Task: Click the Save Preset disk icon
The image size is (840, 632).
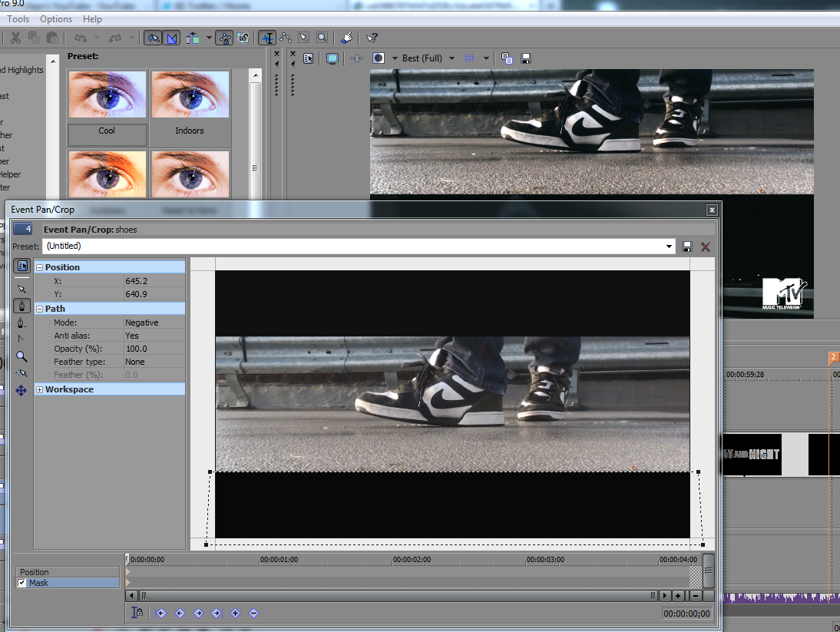Action: 686,247
